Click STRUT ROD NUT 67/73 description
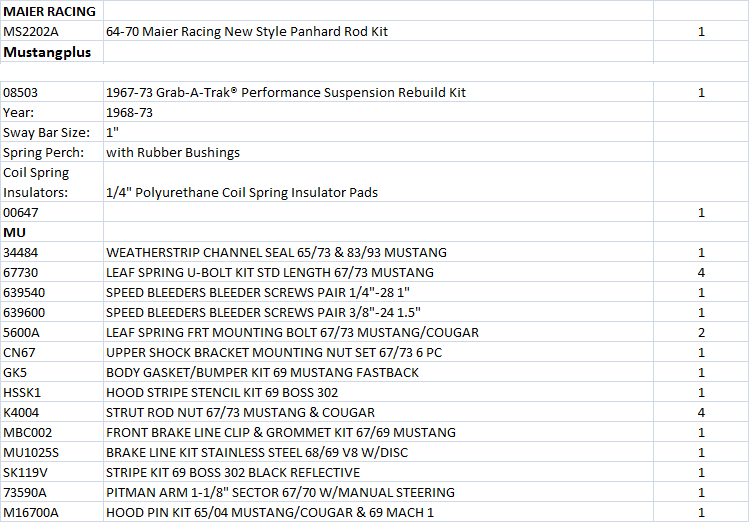749x522 pixels. (x=378, y=412)
